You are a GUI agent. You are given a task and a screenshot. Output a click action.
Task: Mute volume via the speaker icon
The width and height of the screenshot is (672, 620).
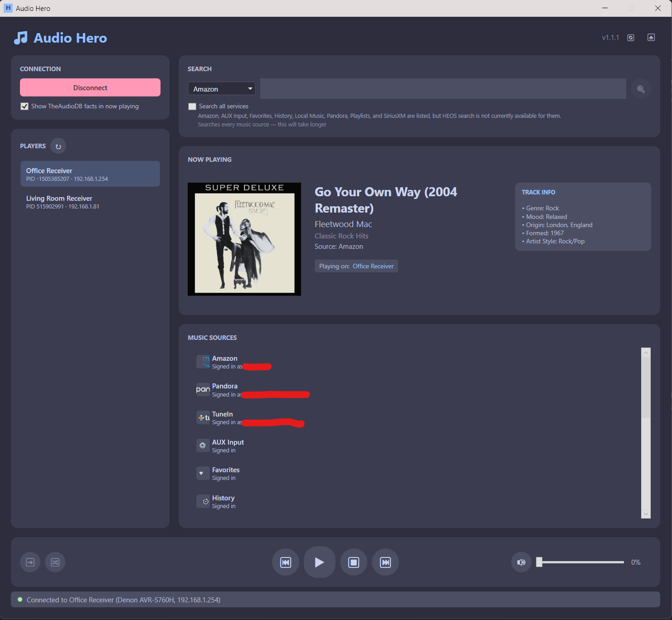tap(521, 562)
